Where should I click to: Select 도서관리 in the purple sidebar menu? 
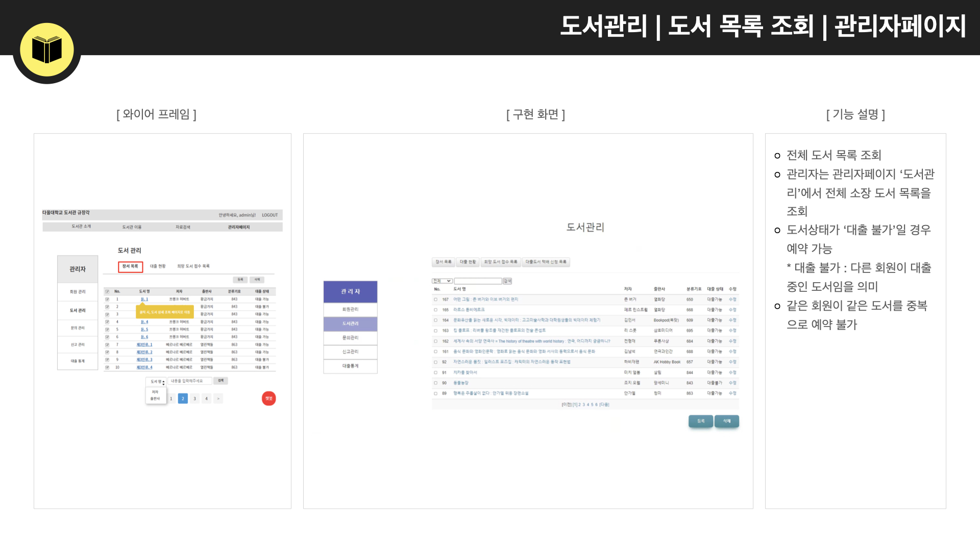point(350,323)
